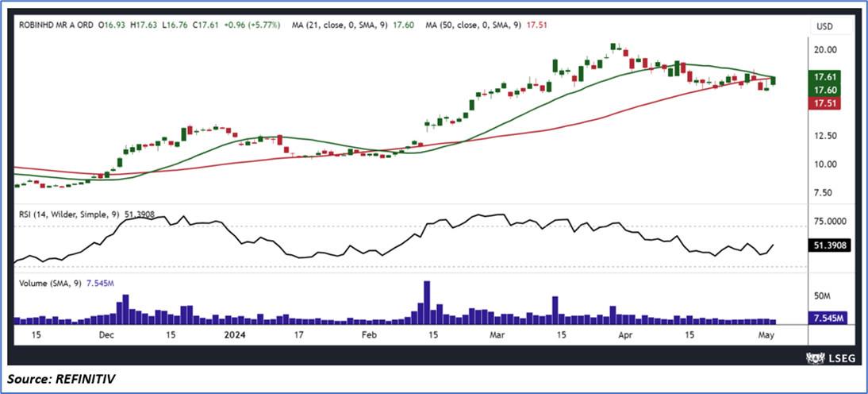Click the 50M volume axis label
This screenshot has width=868, height=394.
821,296
